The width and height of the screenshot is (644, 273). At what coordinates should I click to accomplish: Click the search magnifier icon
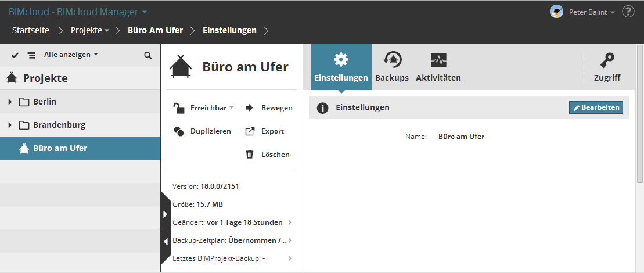(x=148, y=55)
